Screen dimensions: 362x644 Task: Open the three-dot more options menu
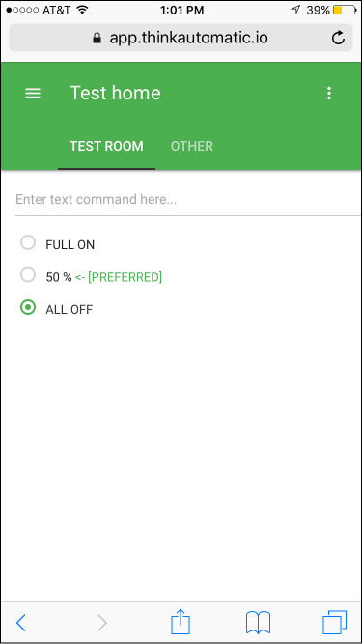[329, 94]
